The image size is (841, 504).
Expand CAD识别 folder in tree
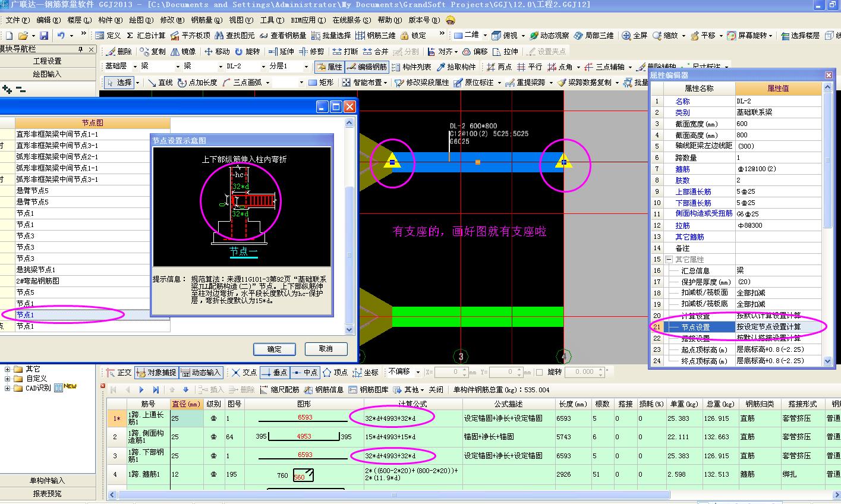coord(8,389)
